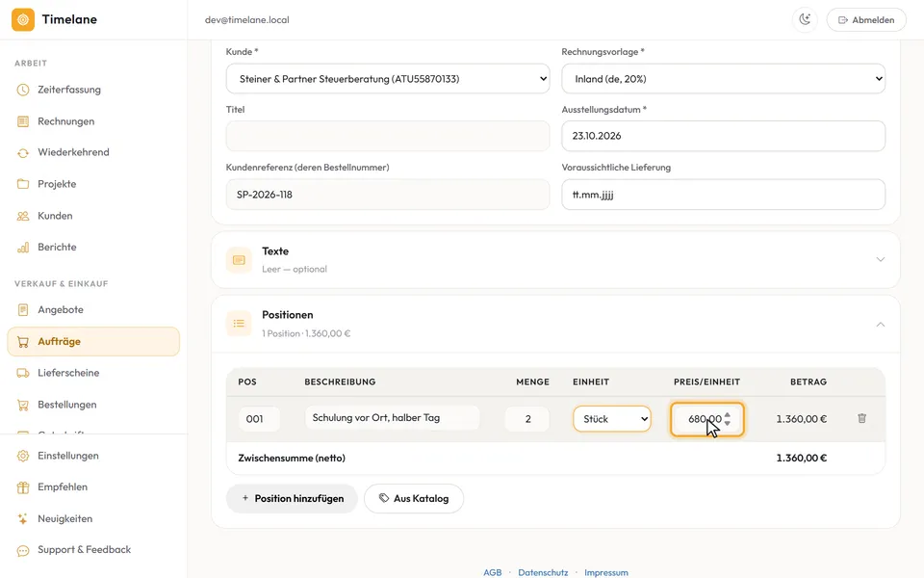Collapse the Positionen section chevron

coord(881,325)
